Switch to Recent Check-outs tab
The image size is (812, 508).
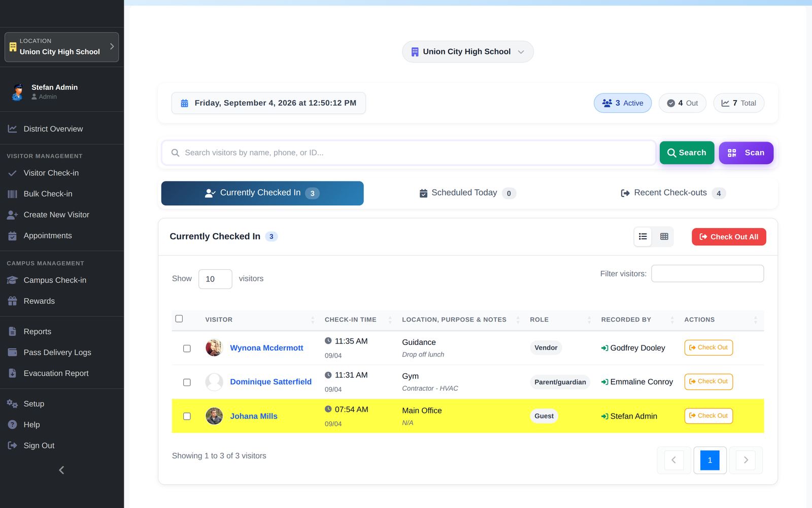[673, 193]
